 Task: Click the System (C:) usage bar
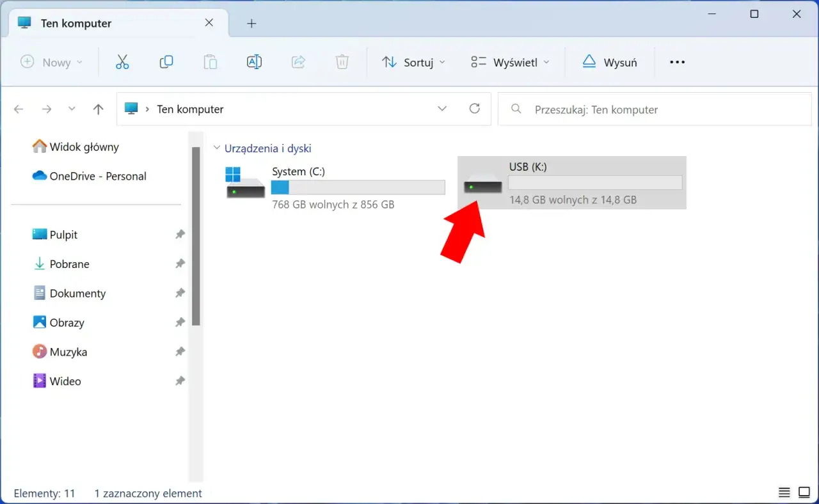[x=358, y=187]
